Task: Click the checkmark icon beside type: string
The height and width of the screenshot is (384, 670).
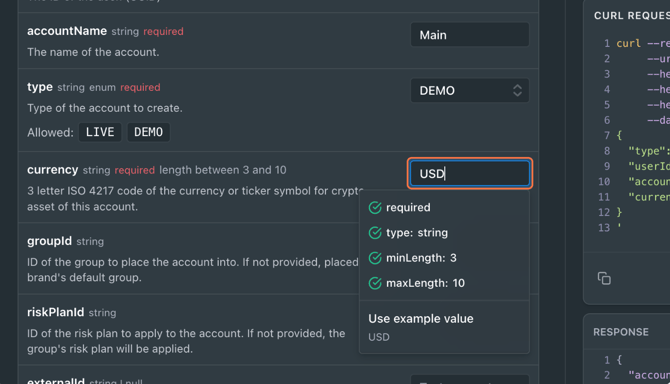Action: pos(375,233)
